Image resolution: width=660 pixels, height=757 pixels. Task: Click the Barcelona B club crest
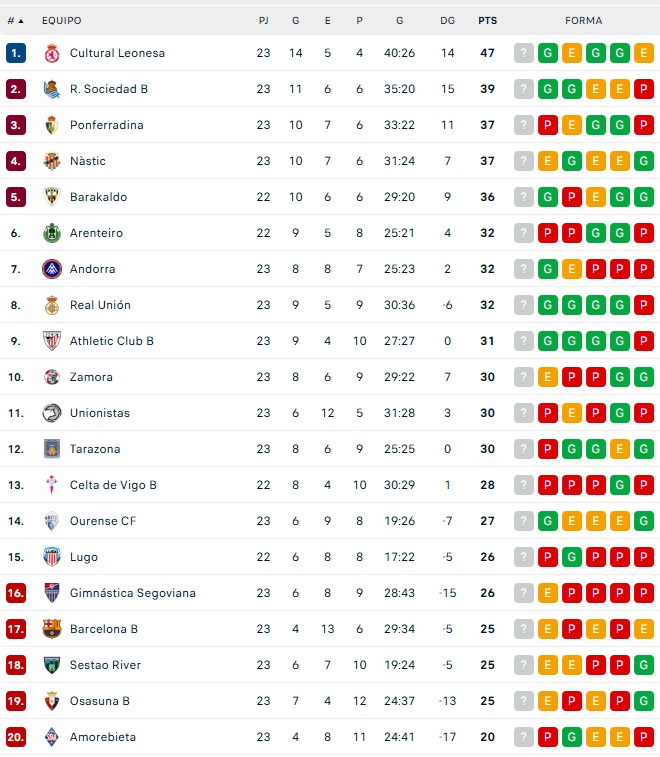click(52, 629)
